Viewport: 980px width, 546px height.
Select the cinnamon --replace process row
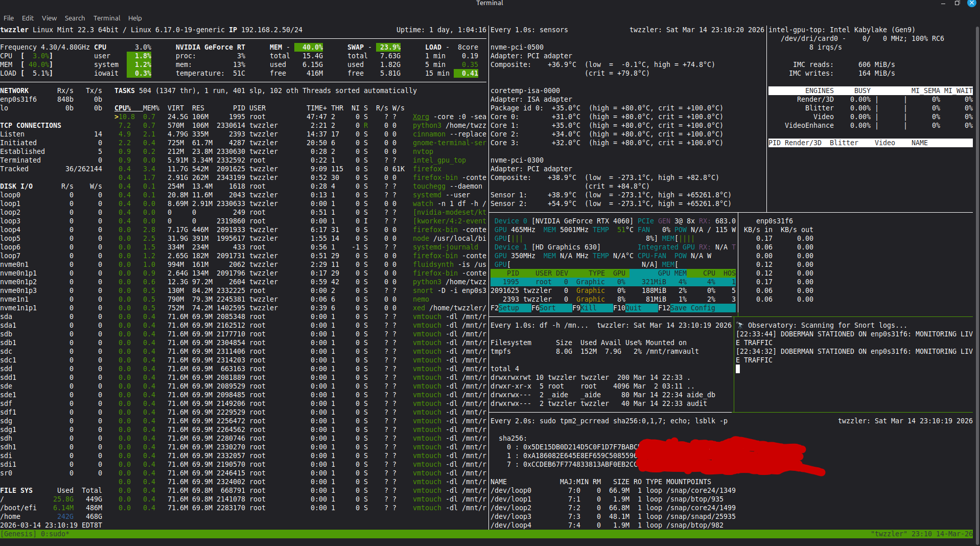(300, 134)
